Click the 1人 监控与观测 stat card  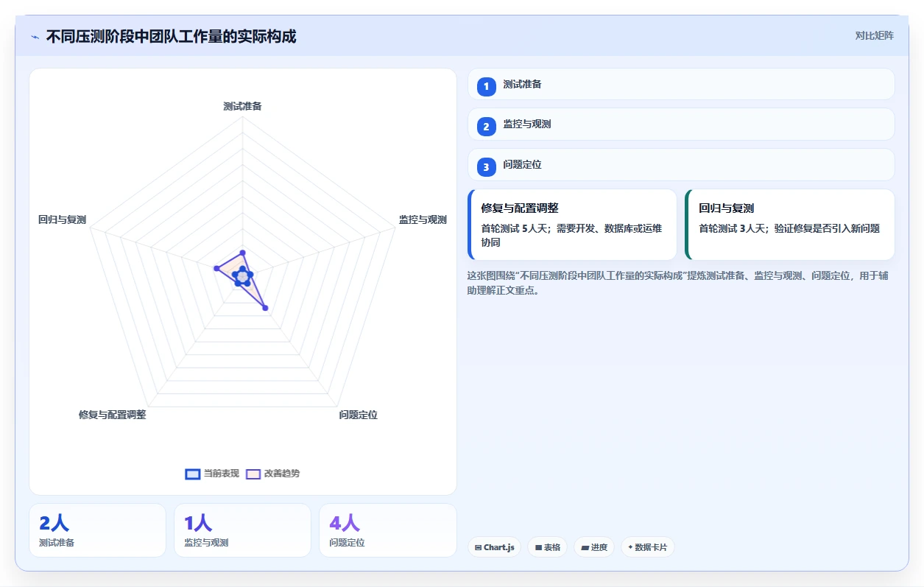(x=242, y=530)
